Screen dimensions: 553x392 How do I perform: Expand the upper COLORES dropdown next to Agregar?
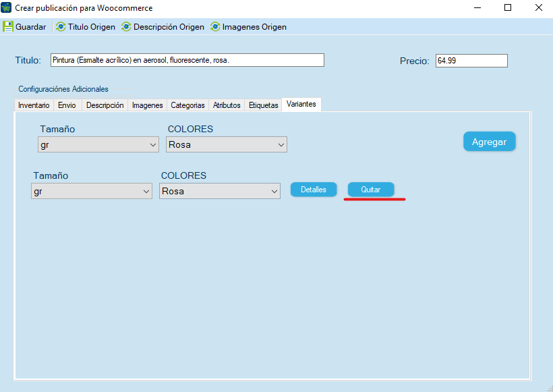tap(227, 144)
